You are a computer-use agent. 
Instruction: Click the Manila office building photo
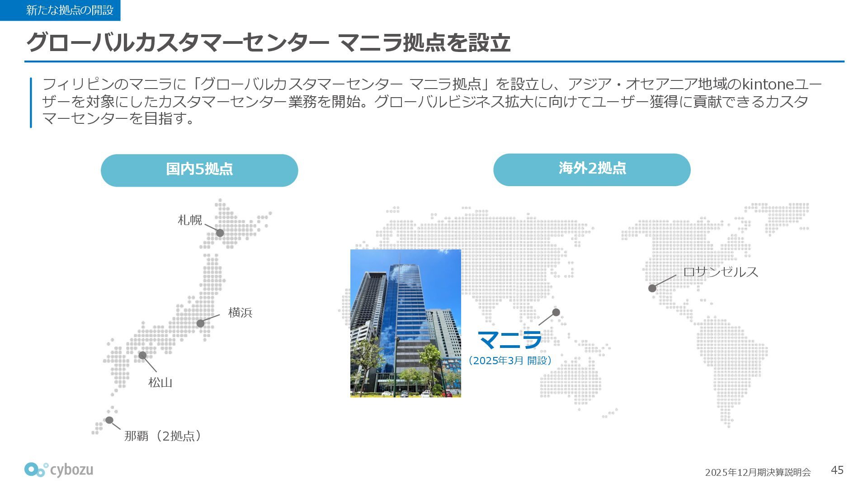[x=406, y=323]
